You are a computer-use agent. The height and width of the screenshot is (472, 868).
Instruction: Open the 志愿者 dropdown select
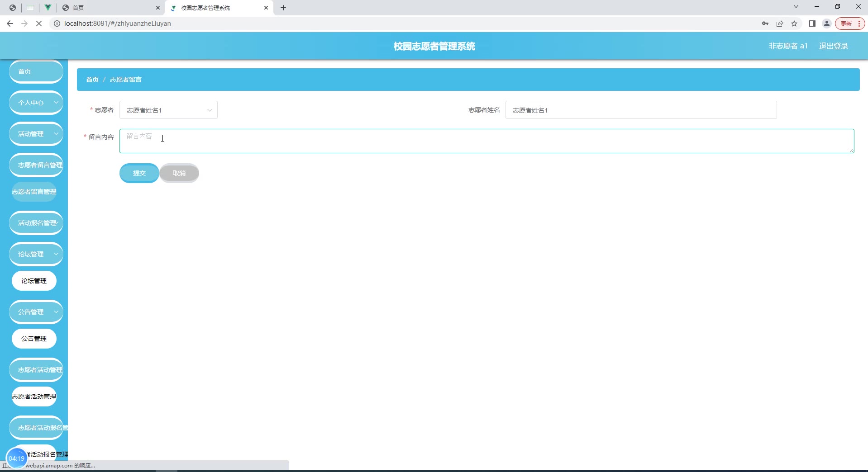(x=168, y=110)
